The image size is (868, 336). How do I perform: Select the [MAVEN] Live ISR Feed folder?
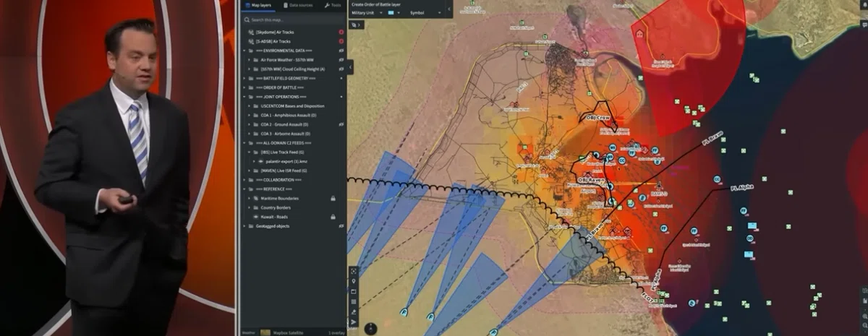point(283,171)
